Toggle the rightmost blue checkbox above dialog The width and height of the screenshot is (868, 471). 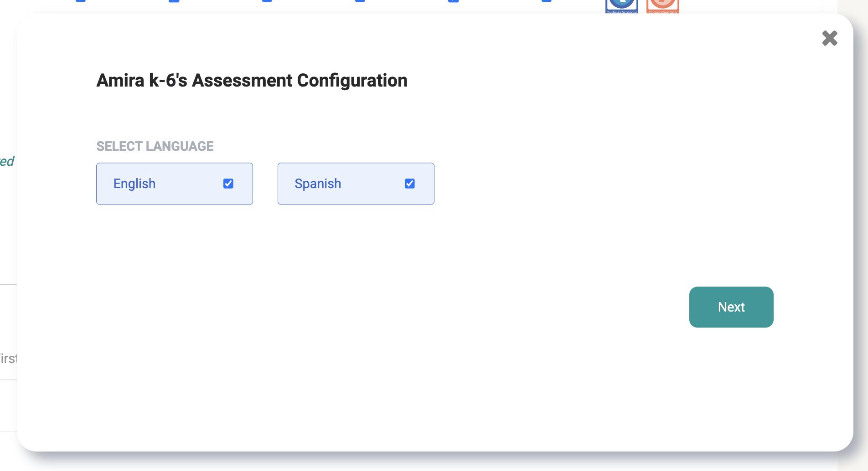[546, 1]
